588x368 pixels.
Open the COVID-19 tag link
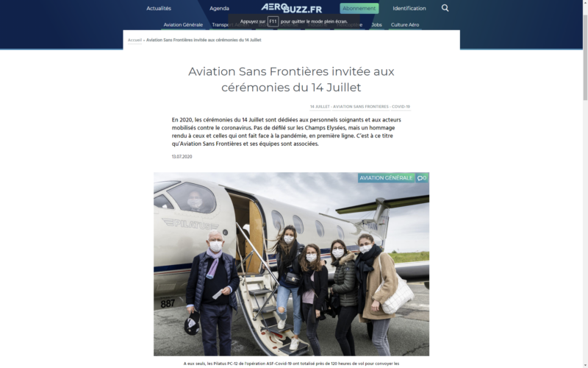(401, 107)
